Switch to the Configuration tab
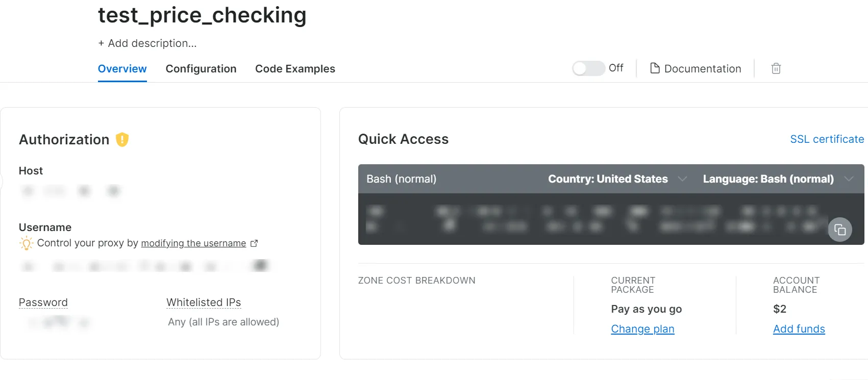This screenshot has width=868, height=380. click(x=201, y=68)
